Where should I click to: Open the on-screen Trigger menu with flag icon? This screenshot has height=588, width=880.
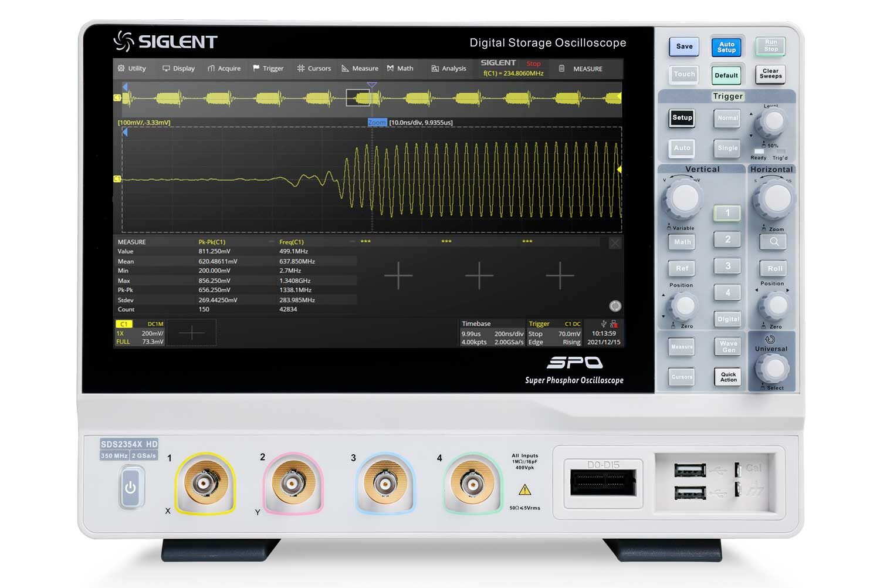pos(268,69)
